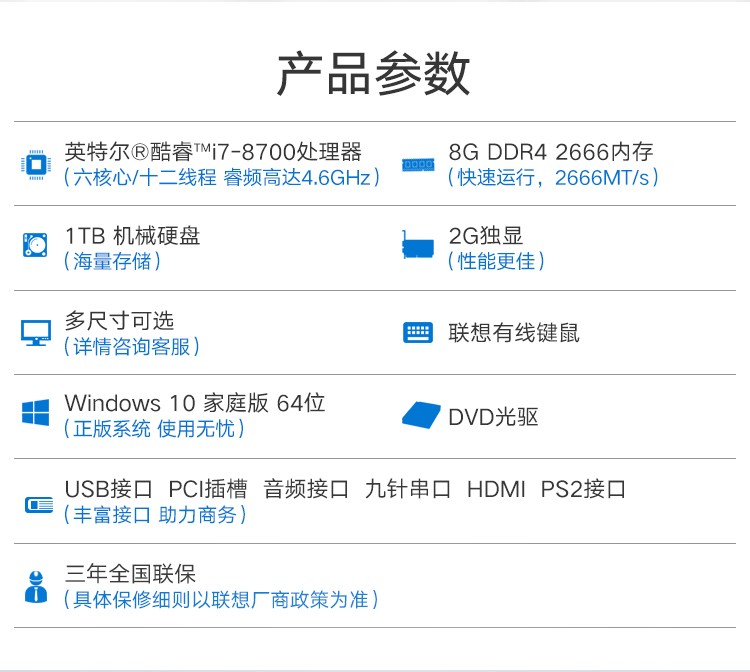Click the 三年全国联保 warranty text
The image size is (750, 672).
[130, 573]
